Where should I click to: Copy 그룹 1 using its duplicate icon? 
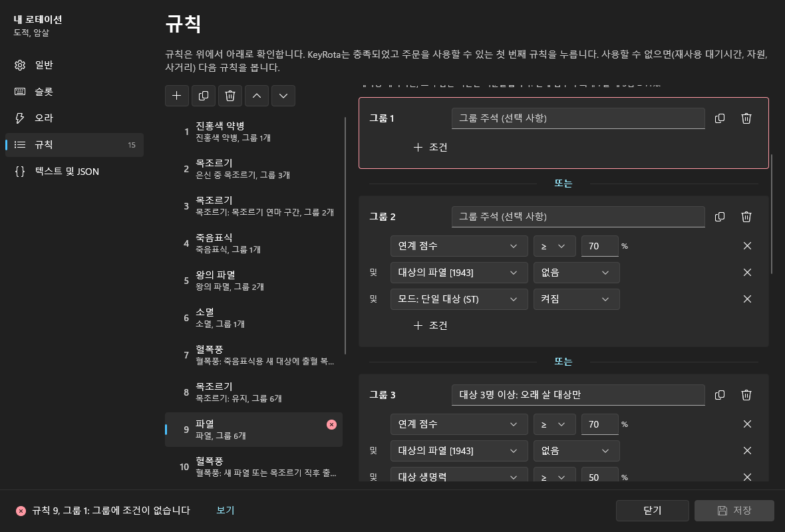(x=719, y=118)
